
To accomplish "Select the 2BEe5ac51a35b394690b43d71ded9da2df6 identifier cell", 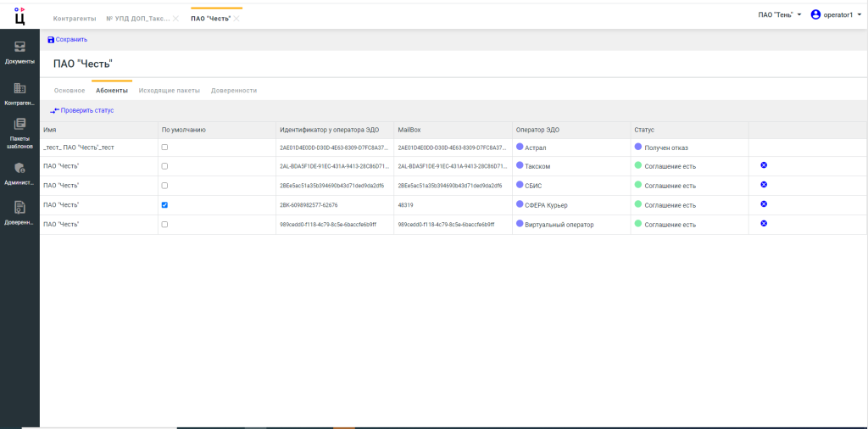I will [x=335, y=186].
